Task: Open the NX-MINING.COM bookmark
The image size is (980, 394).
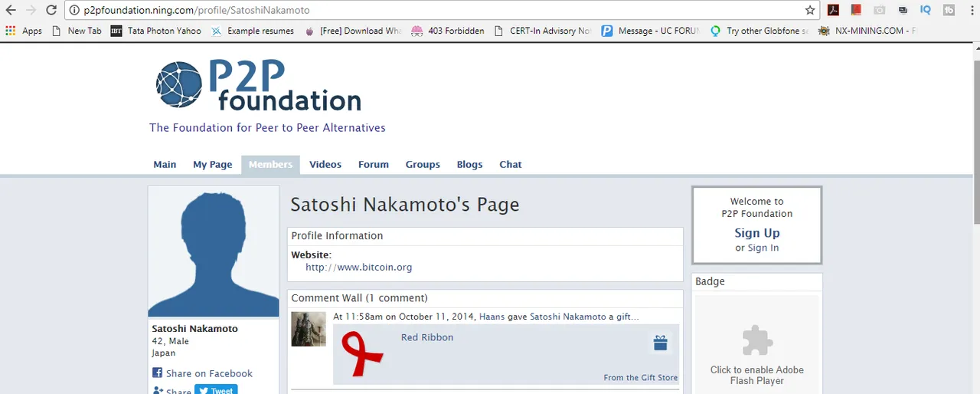Action: pyautogui.click(x=867, y=31)
